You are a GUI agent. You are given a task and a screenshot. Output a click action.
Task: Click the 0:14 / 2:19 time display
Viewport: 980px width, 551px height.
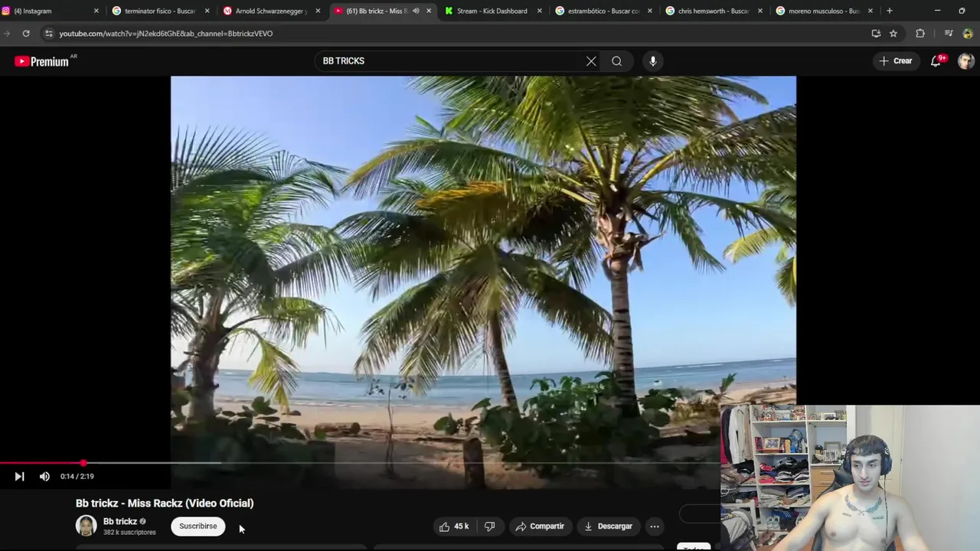77,476
